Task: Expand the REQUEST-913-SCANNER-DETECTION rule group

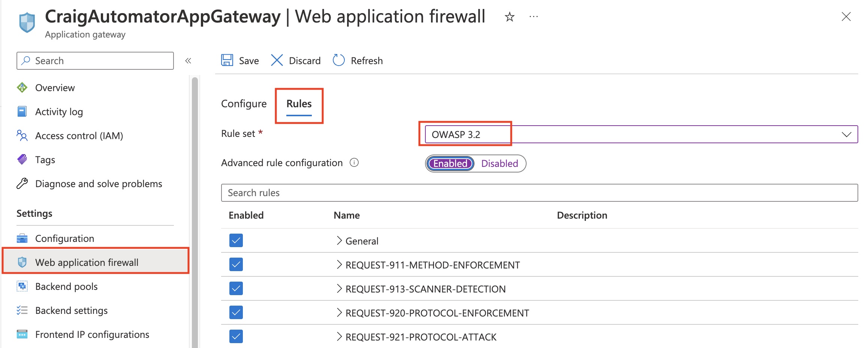Action: (339, 289)
